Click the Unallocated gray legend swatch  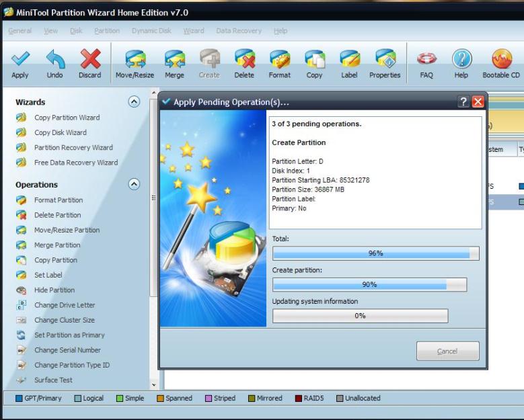point(340,398)
